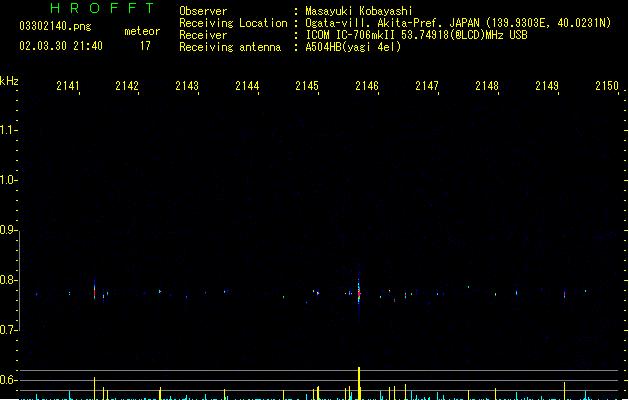
Task: Click the meteor echo after 2141
Action: pyautogui.click(x=95, y=290)
